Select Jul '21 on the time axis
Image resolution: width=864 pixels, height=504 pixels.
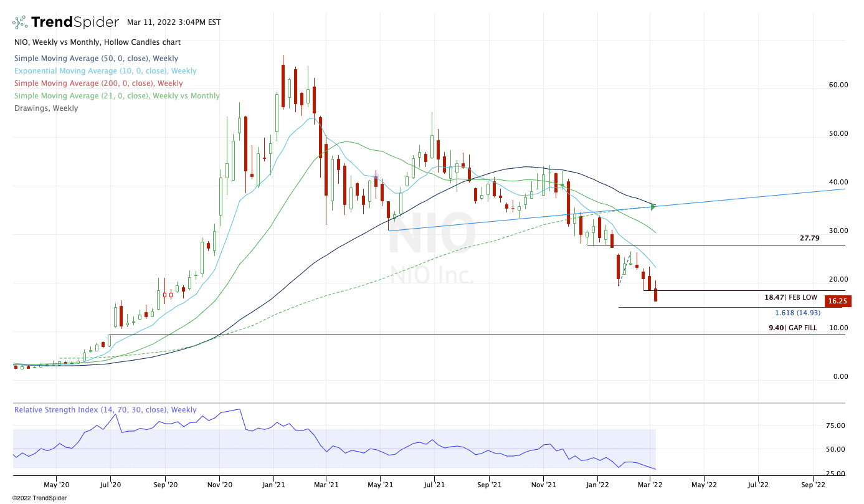click(434, 483)
